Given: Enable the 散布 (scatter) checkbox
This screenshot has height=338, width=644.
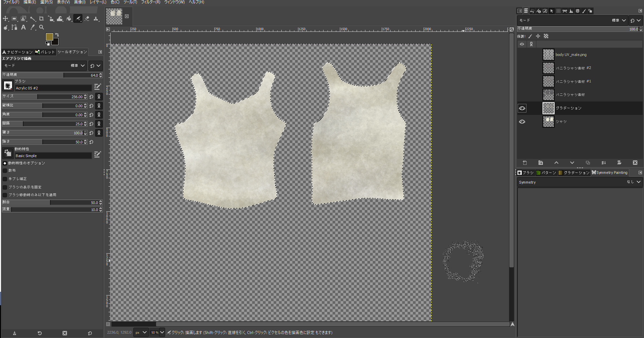Looking at the screenshot, I should [5, 171].
